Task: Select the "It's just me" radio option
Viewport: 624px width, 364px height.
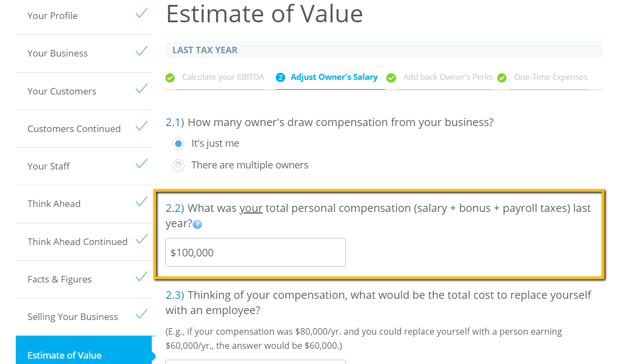Action: (178, 143)
